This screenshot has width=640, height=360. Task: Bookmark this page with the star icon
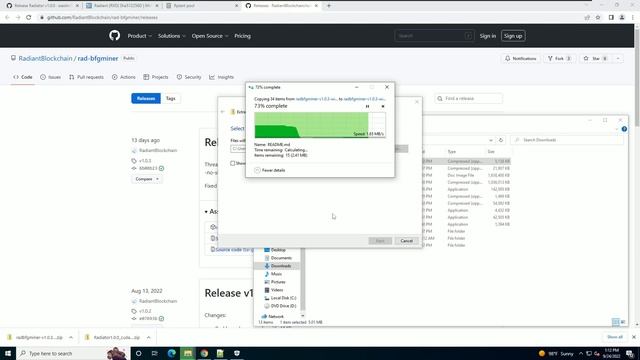(598, 18)
